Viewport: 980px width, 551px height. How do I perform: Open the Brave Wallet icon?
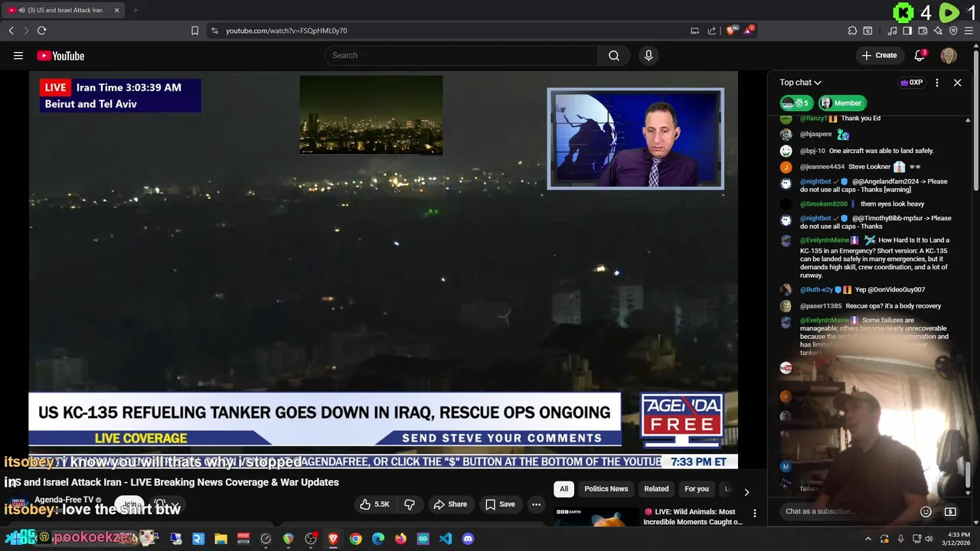point(923,31)
